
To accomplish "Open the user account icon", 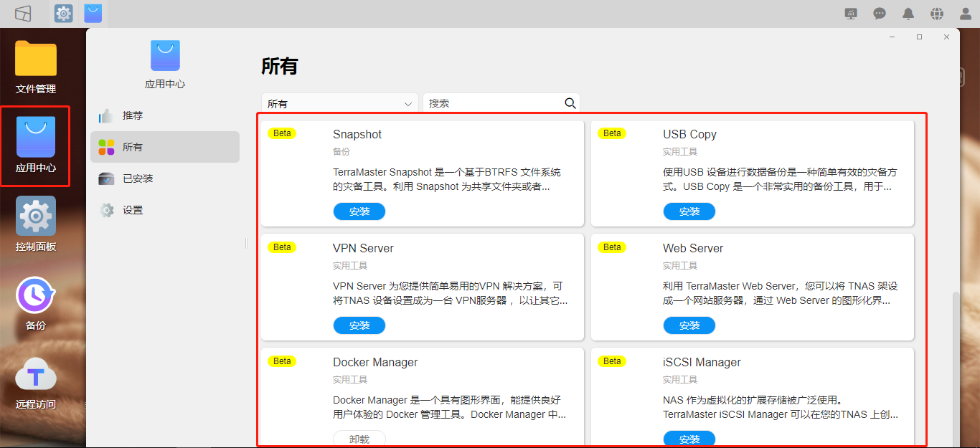I will click(x=966, y=14).
